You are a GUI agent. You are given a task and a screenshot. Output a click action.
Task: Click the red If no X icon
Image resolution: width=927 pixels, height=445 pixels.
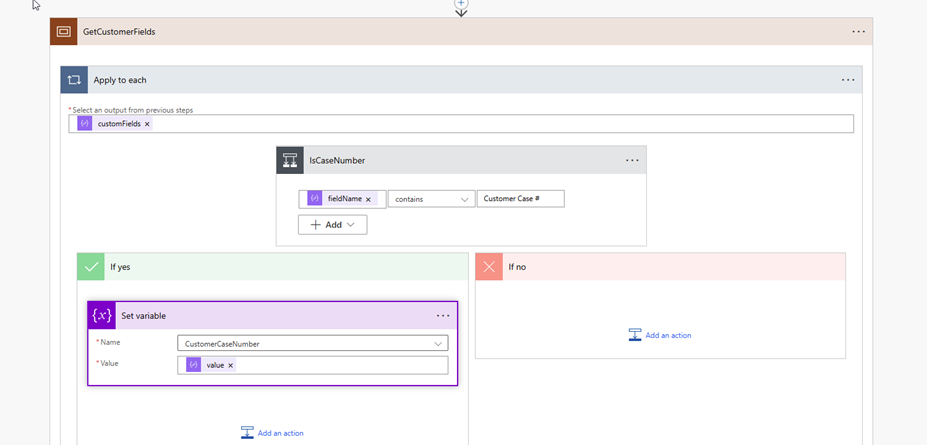tap(489, 267)
